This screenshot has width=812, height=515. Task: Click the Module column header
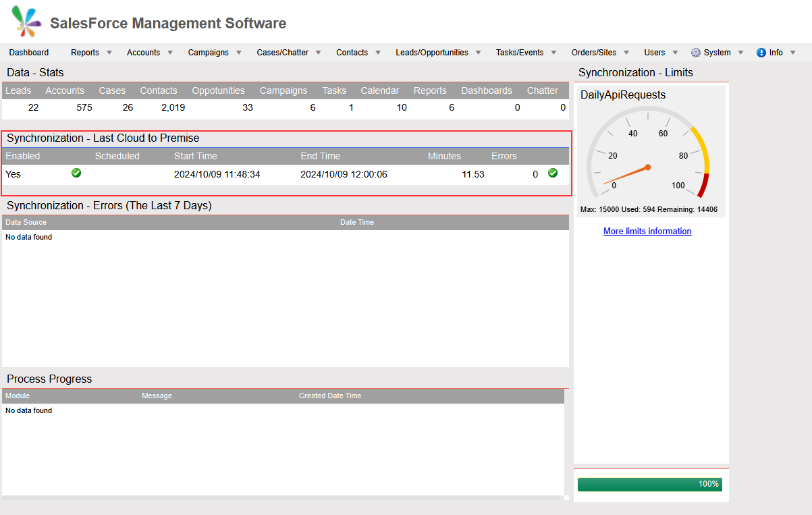coord(18,396)
